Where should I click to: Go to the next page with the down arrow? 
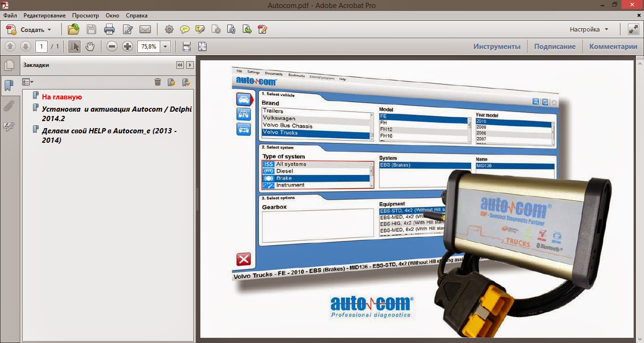[26, 47]
